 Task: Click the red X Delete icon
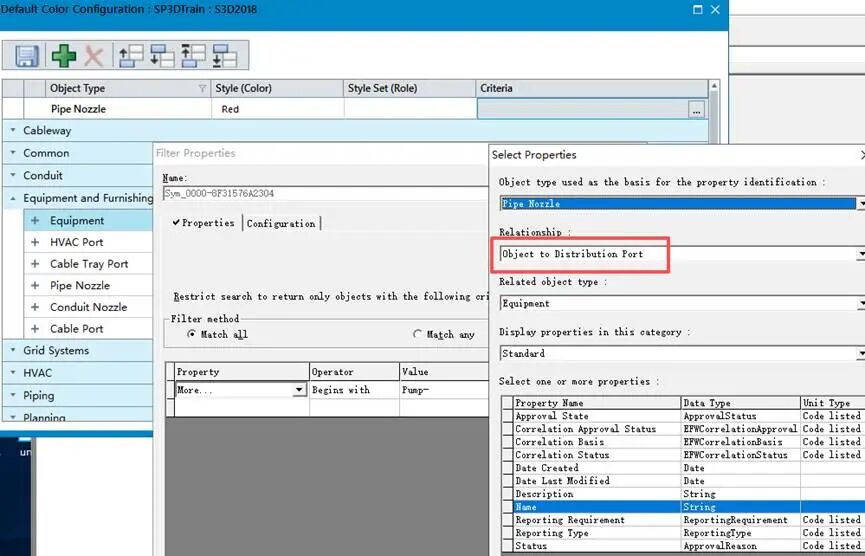click(93, 56)
